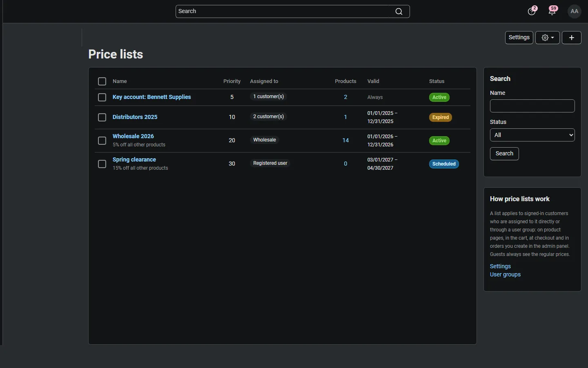This screenshot has height=368, width=588.
Task: Open the icon with 2 badge in header
Action: (532, 11)
